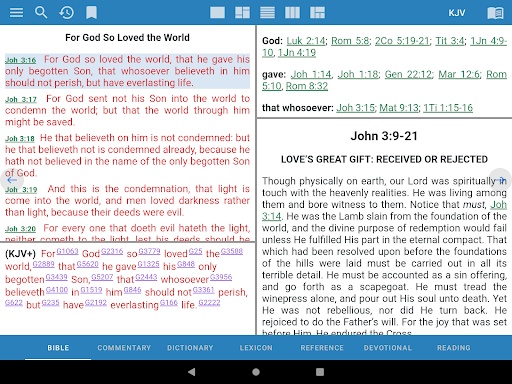The height and width of the screenshot is (384, 512).
Task: Open Strong's number G2316 link
Action: click(112, 251)
